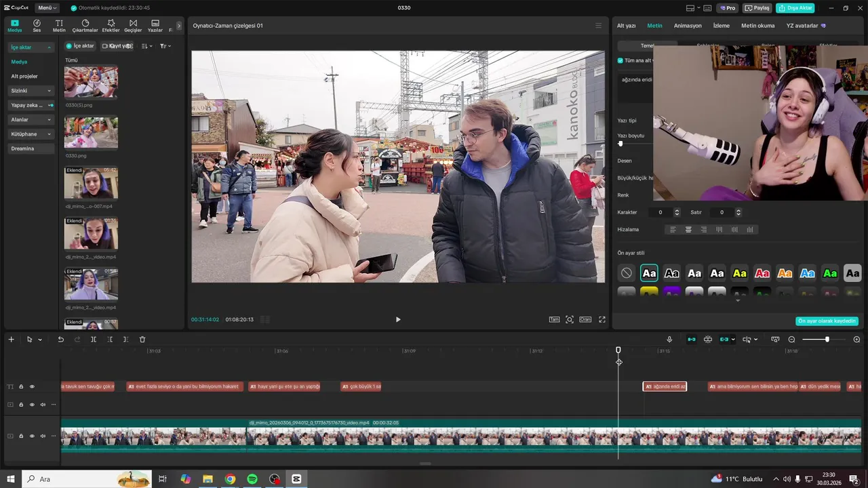
Task: Hide the main video track
Action: [x=32, y=436]
